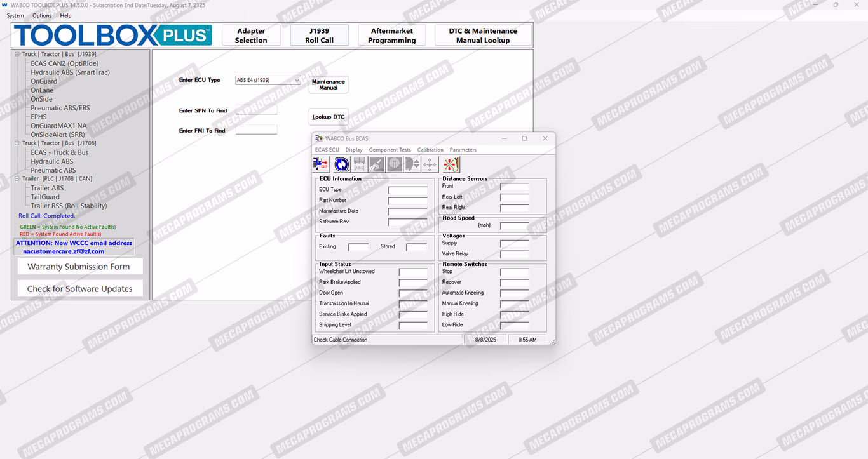This screenshot has height=459, width=868.
Task: Select OnLane in the tree
Action: [42, 90]
